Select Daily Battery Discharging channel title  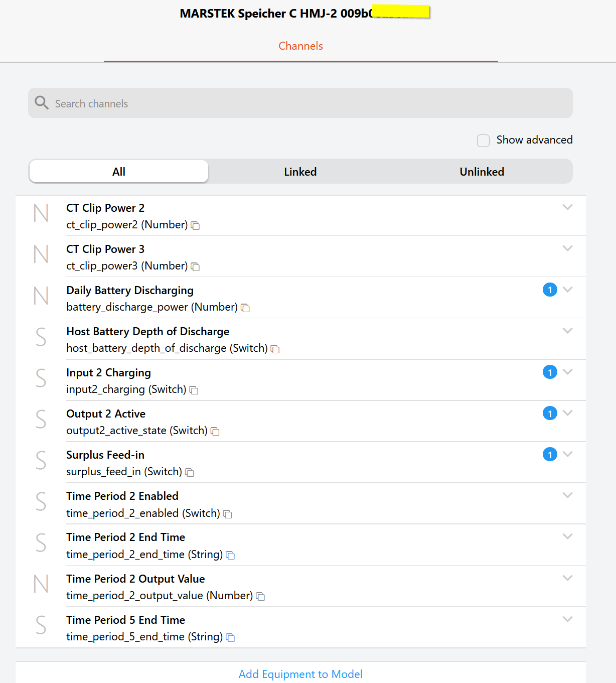coord(130,290)
